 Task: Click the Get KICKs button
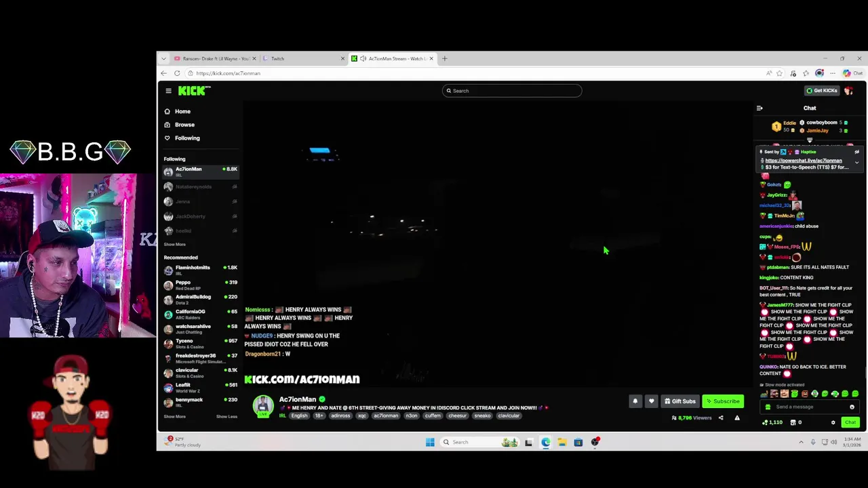click(821, 91)
